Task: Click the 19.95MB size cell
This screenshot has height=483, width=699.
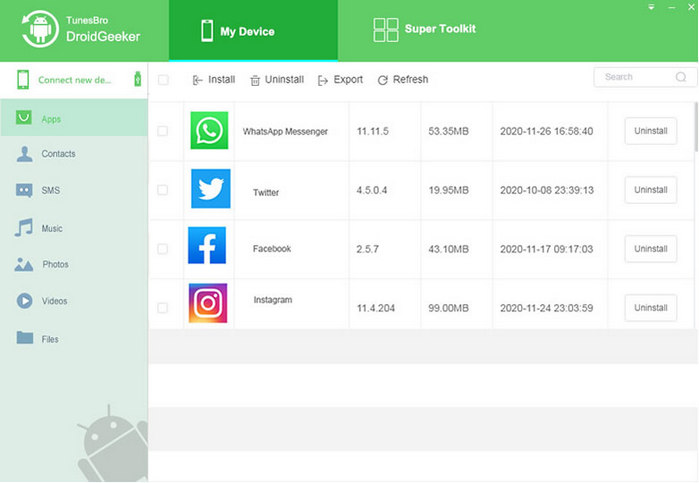Action: pos(448,190)
